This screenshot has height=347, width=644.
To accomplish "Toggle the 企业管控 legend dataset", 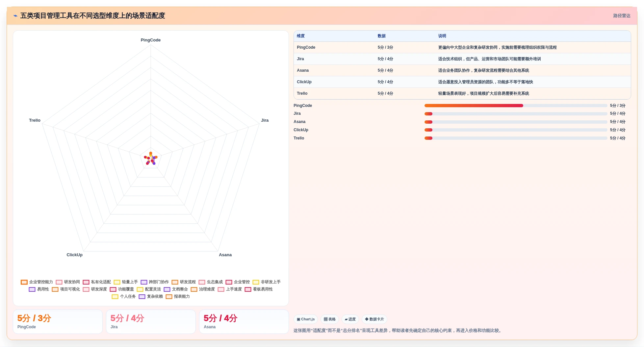I will pyautogui.click(x=238, y=282).
